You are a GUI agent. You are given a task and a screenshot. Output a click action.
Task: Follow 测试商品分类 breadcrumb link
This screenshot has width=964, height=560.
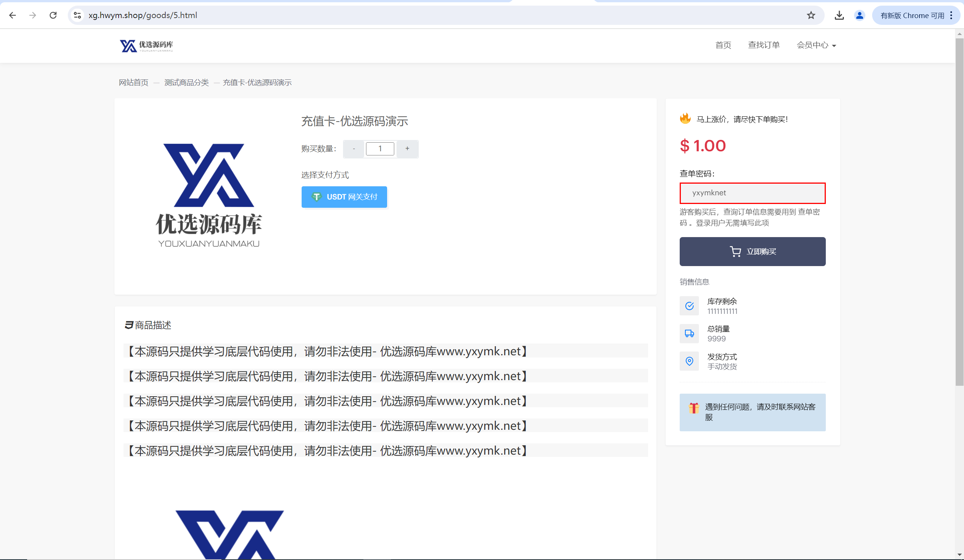coord(186,82)
